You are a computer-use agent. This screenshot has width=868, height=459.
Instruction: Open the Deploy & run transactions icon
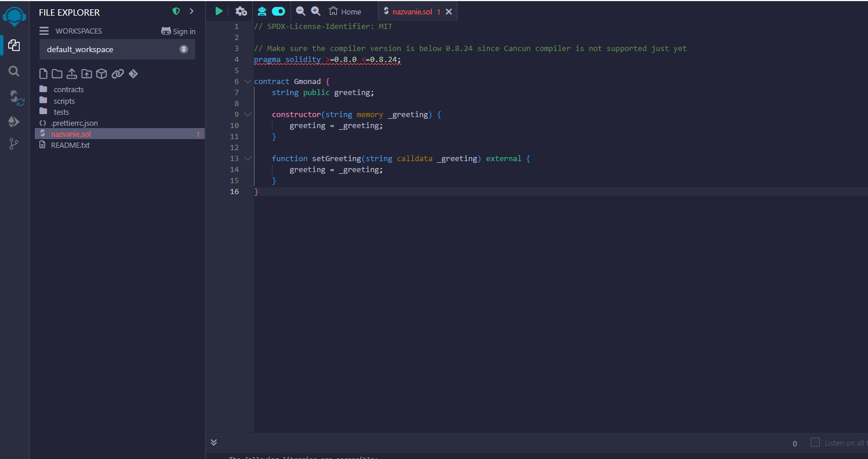(x=14, y=121)
